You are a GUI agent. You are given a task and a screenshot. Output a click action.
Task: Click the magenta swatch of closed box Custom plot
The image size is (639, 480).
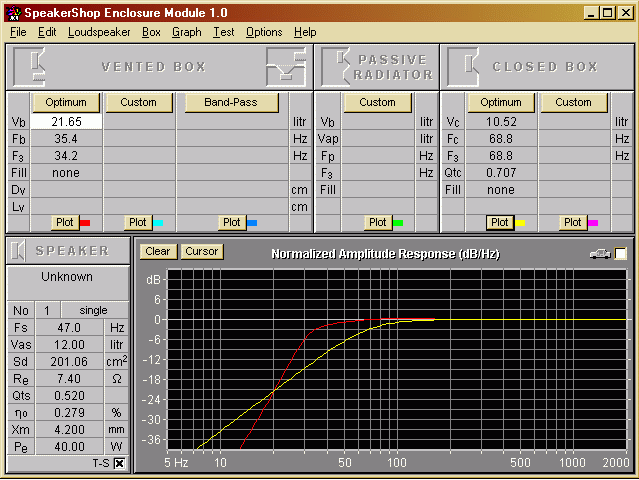(x=592, y=222)
